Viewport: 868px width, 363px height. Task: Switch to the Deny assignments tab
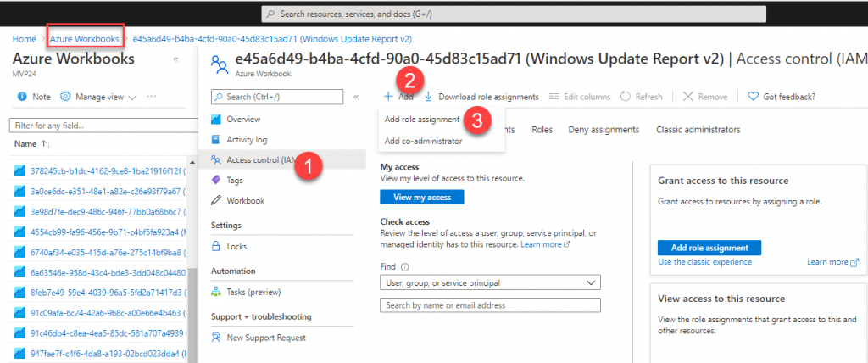click(x=604, y=129)
